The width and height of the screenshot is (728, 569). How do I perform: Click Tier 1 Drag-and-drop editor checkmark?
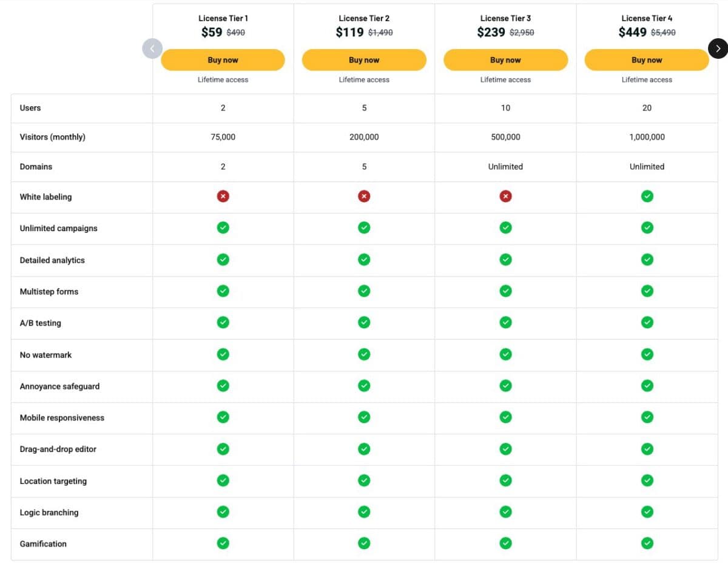tap(223, 448)
